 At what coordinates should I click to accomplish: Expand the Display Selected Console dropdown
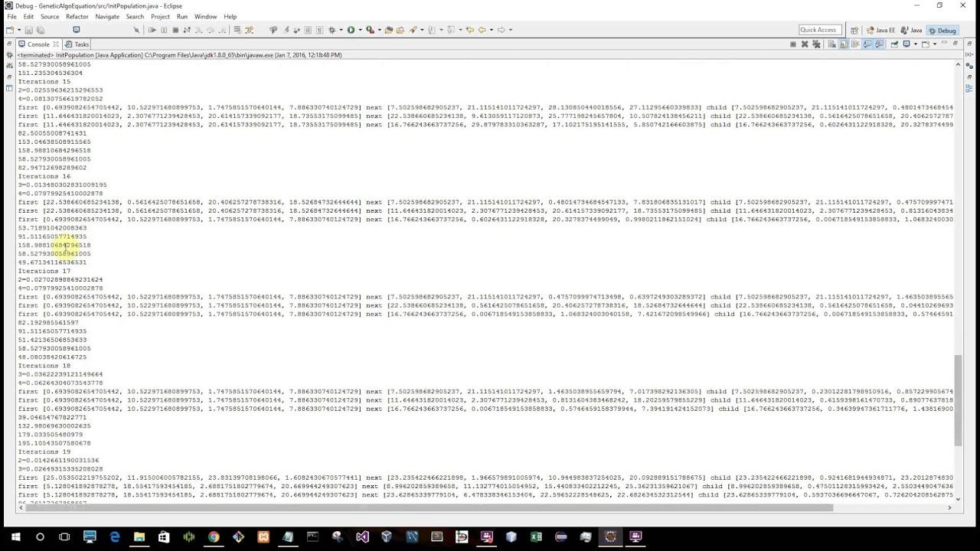[916, 44]
